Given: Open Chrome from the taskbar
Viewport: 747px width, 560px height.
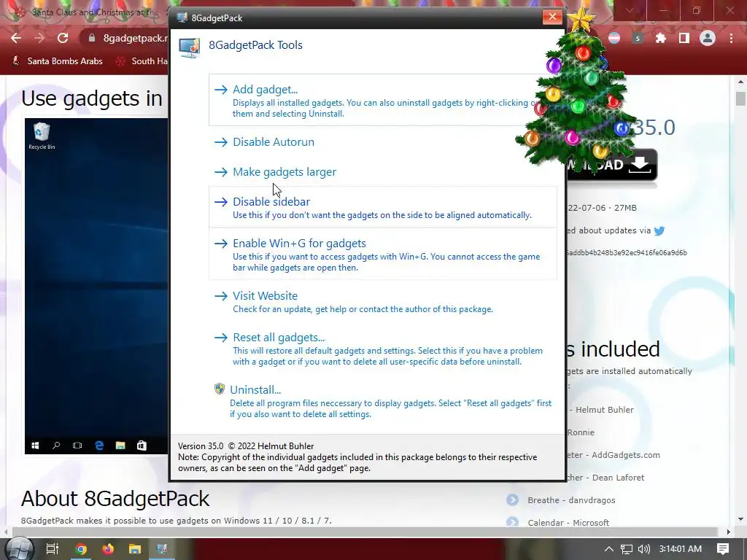Looking at the screenshot, I should coord(81,549).
